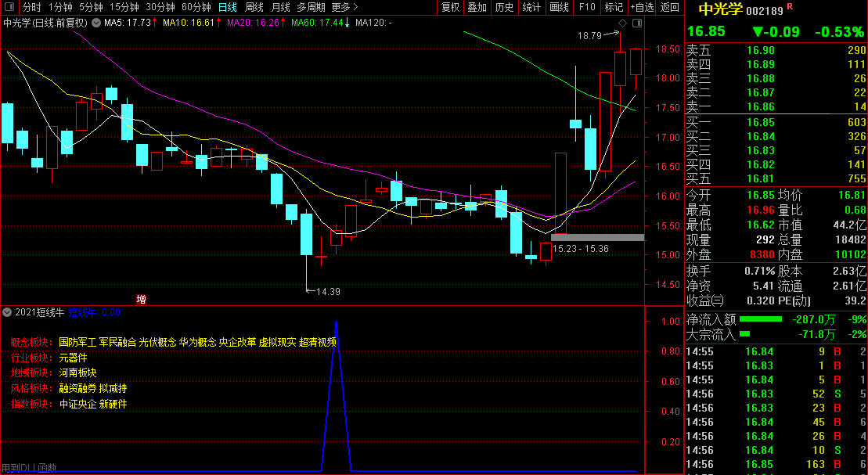Click the 历史 history button
This screenshot has width=868, height=475.
point(504,7)
